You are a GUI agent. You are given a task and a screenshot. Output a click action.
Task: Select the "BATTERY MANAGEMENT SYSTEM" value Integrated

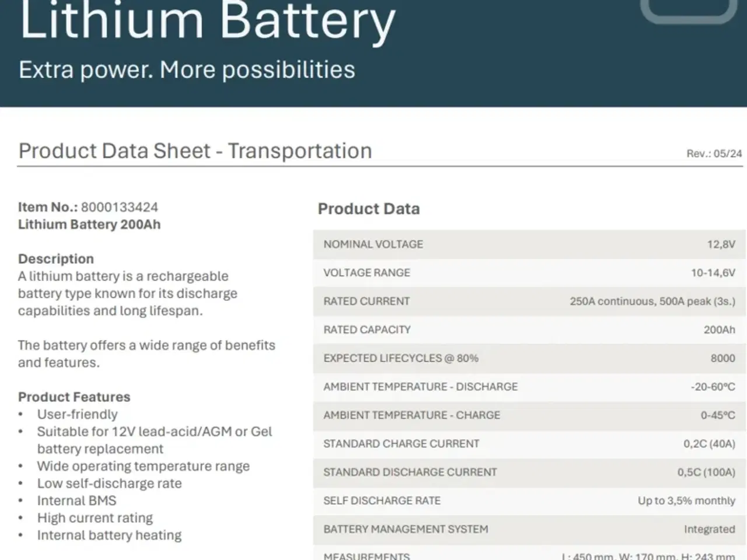(709, 530)
